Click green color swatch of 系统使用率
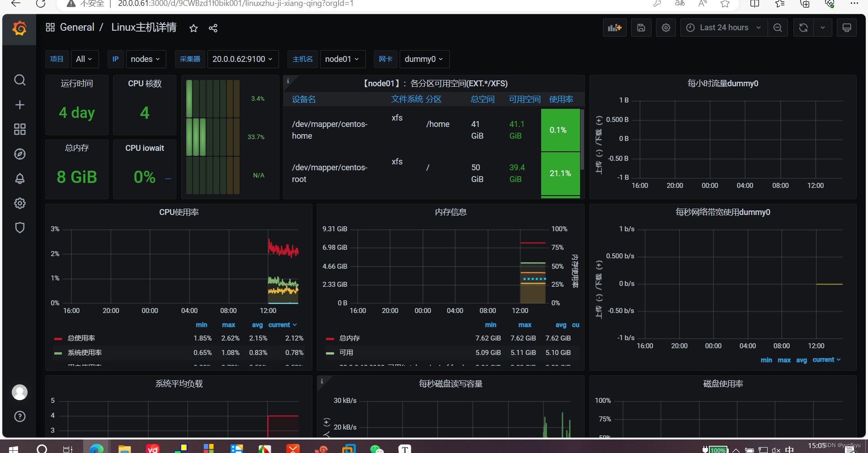 [x=58, y=353]
